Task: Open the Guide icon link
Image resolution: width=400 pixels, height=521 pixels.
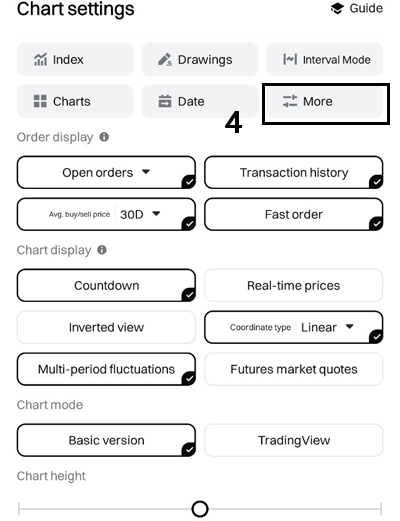Action: point(337,9)
